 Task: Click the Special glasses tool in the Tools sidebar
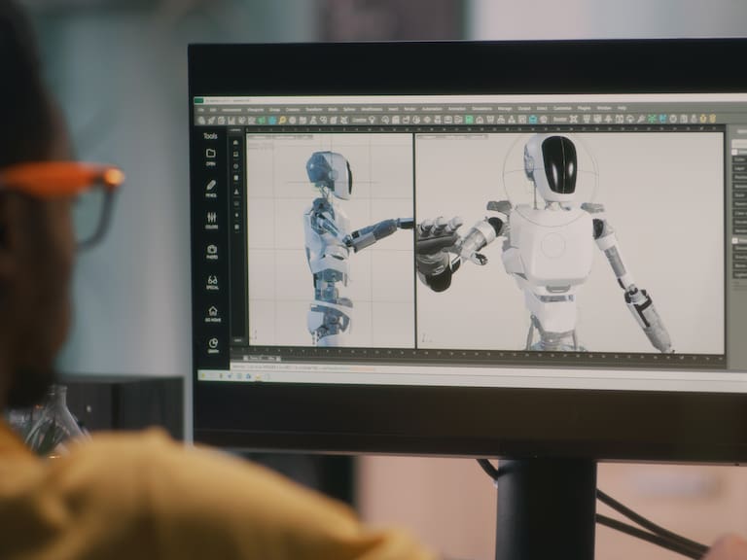coord(212,282)
